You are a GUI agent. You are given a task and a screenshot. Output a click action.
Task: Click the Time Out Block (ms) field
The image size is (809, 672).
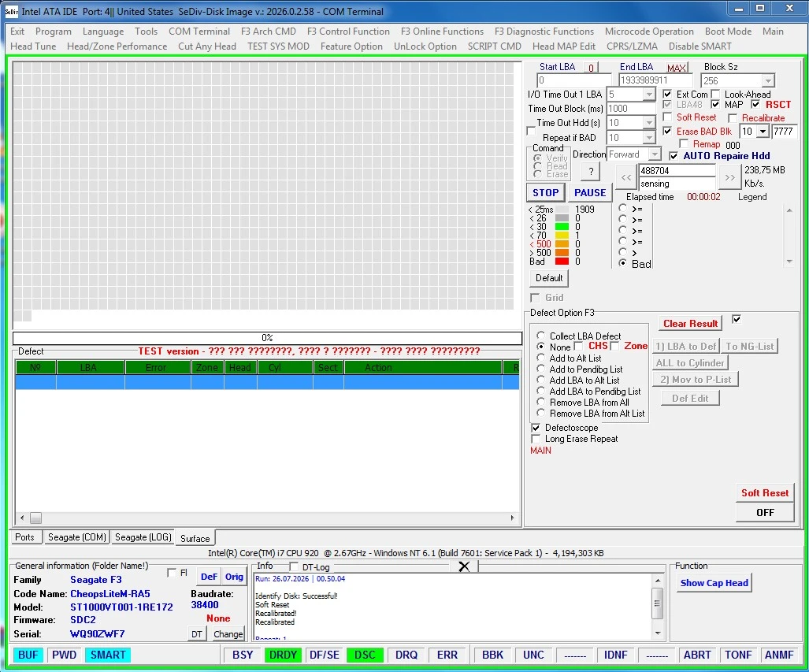631,109
